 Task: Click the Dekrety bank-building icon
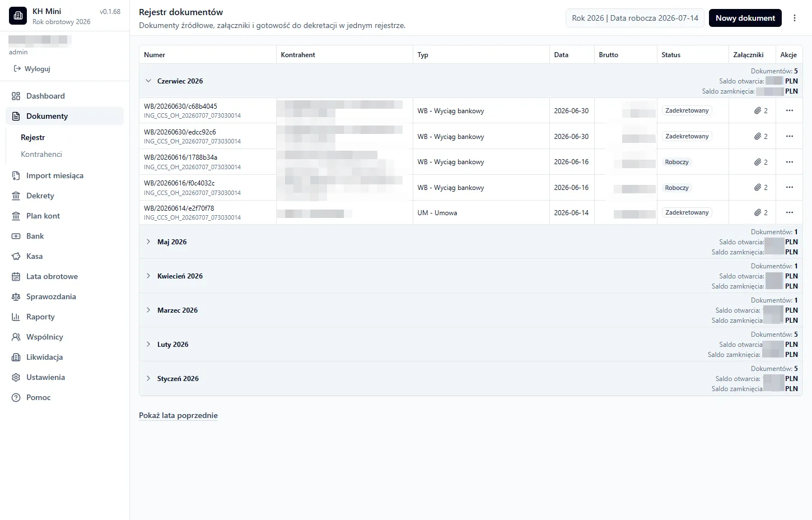[16, 196]
